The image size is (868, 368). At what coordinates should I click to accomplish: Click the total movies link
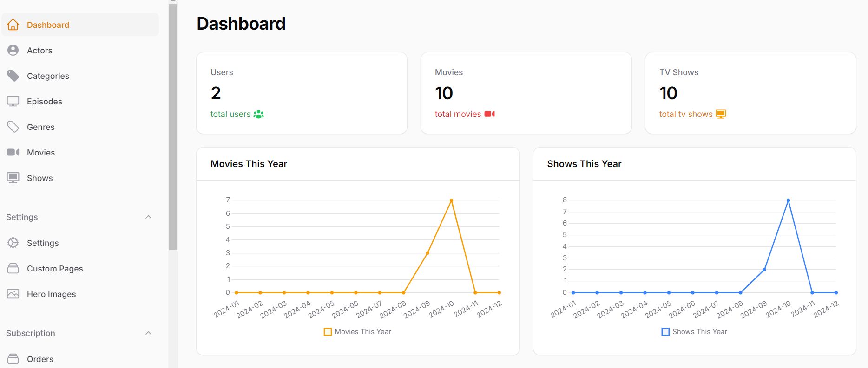click(458, 114)
